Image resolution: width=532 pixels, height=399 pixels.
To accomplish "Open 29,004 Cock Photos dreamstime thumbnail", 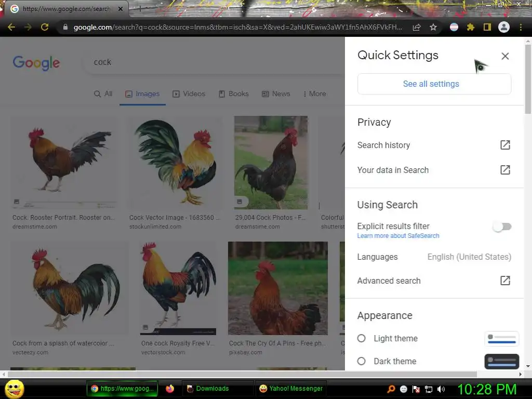I will (271, 162).
